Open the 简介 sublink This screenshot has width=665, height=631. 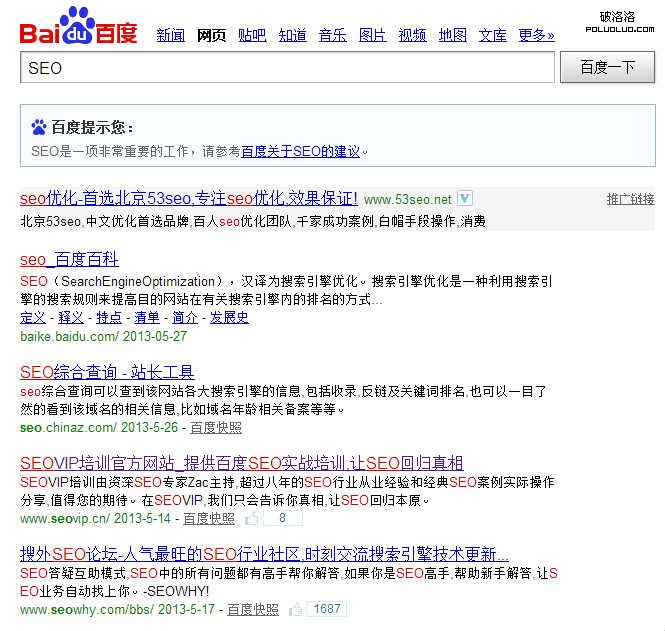[x=185, y=317]
